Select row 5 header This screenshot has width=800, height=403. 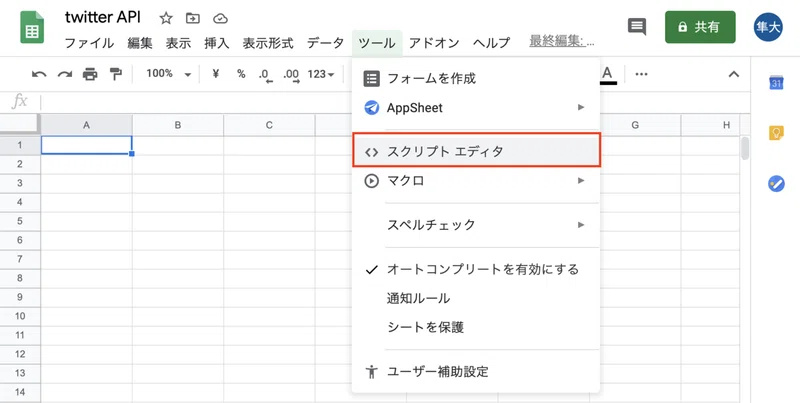(x=20, y=221)
